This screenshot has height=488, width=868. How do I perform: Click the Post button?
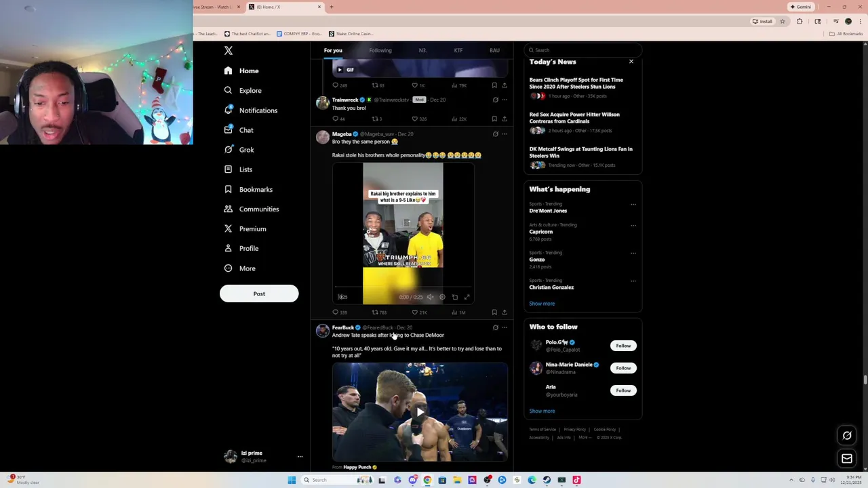(259, 293)
